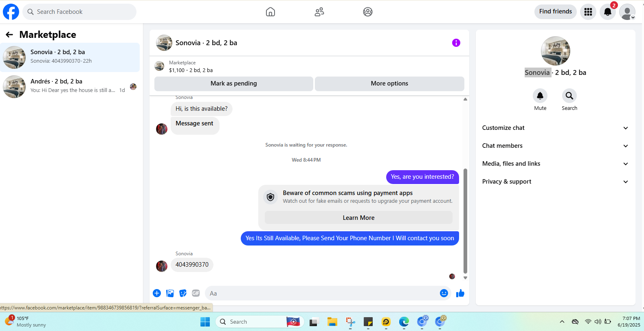Image resolution: width=644 pixels, height=331 pixels.
Task: Click Mark as pending button
Action: coord(234,83)
